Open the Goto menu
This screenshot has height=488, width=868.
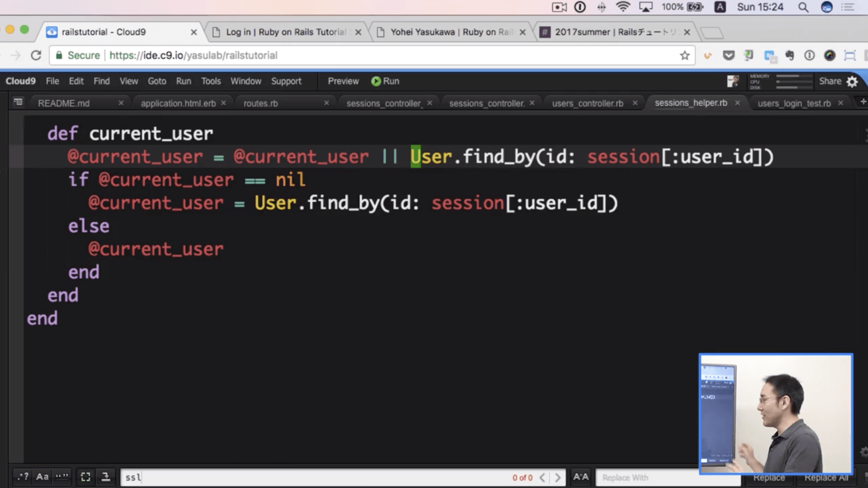coord(157,81)
